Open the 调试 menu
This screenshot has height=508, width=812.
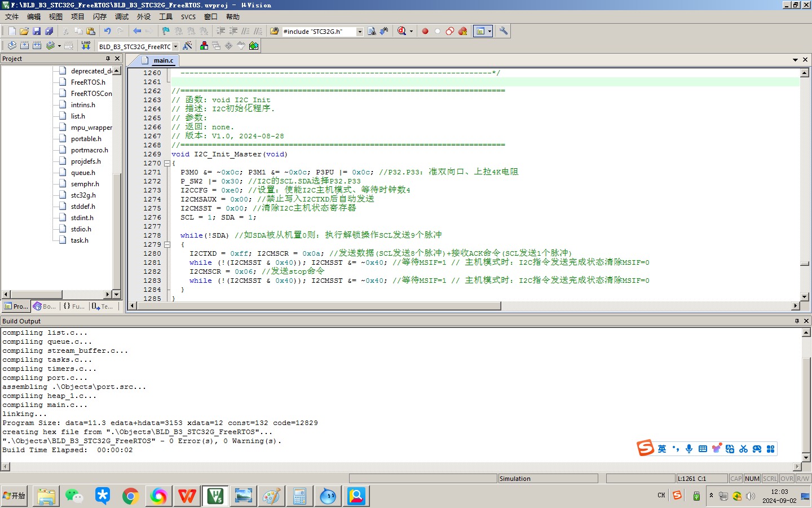point(122,17)
